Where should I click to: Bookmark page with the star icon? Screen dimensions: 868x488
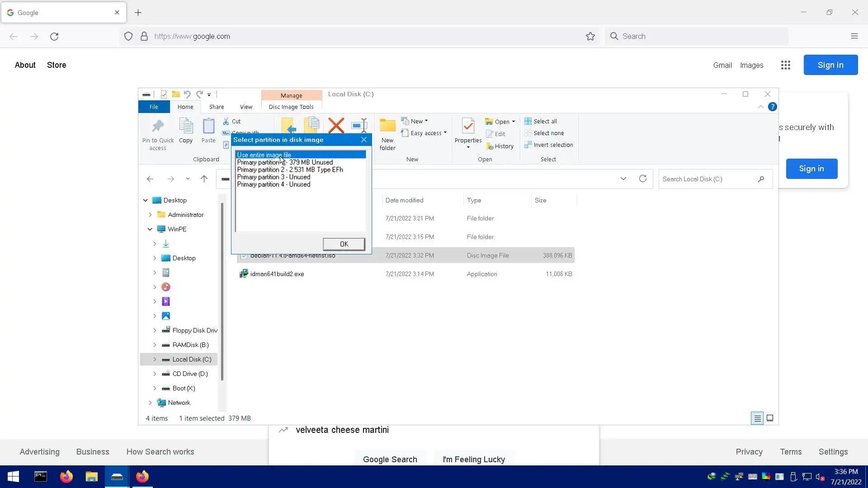[x=590, y=37]
